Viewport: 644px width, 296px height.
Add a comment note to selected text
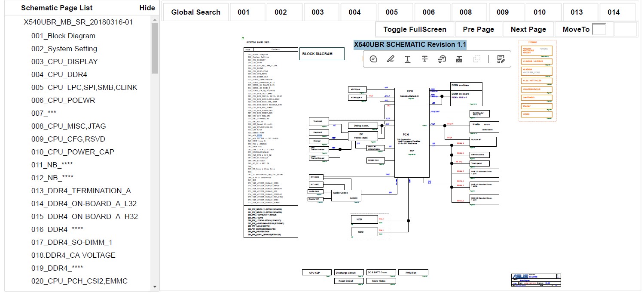373,59
